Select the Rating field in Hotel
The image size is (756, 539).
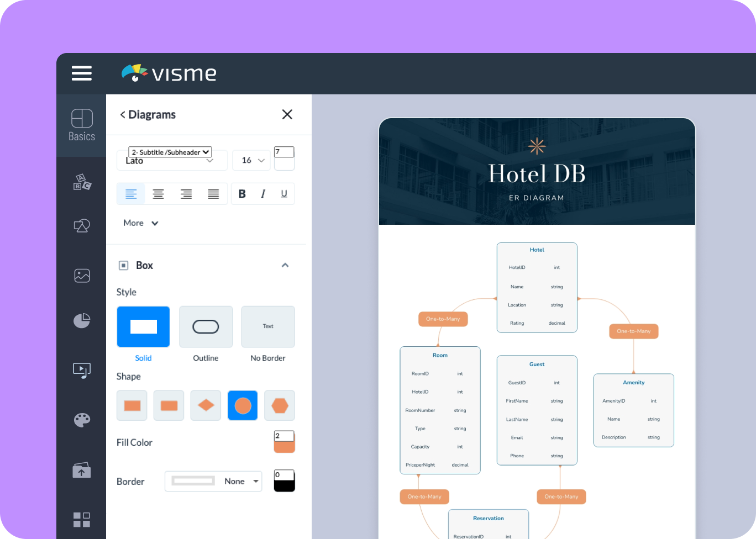click(x=517, y=323)
